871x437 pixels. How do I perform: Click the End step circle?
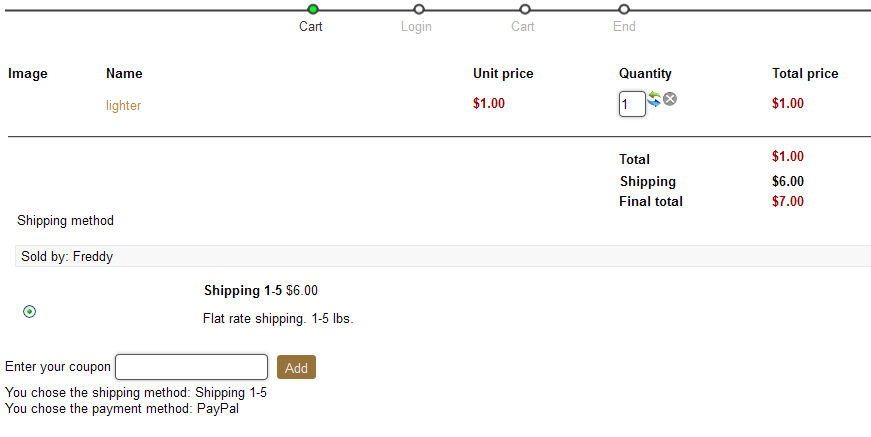click(x=624, y=9)
